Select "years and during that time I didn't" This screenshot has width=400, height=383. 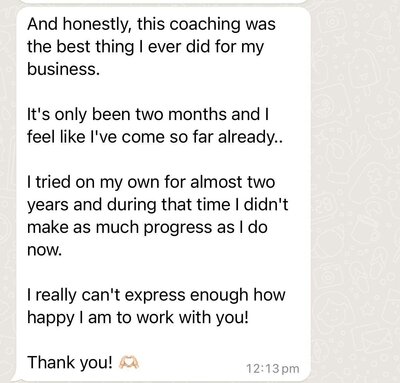[x=157, y=205]
